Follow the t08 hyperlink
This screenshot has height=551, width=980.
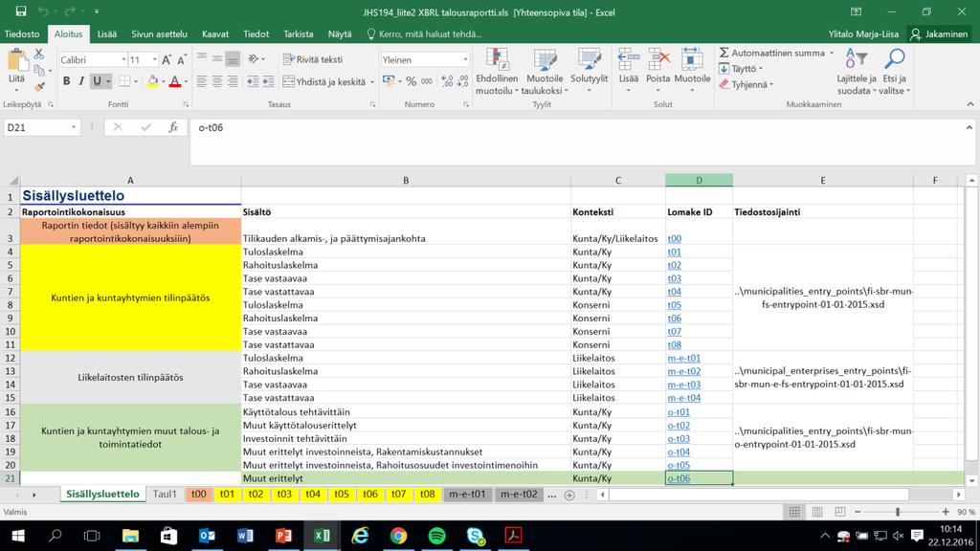click(674, 344)
